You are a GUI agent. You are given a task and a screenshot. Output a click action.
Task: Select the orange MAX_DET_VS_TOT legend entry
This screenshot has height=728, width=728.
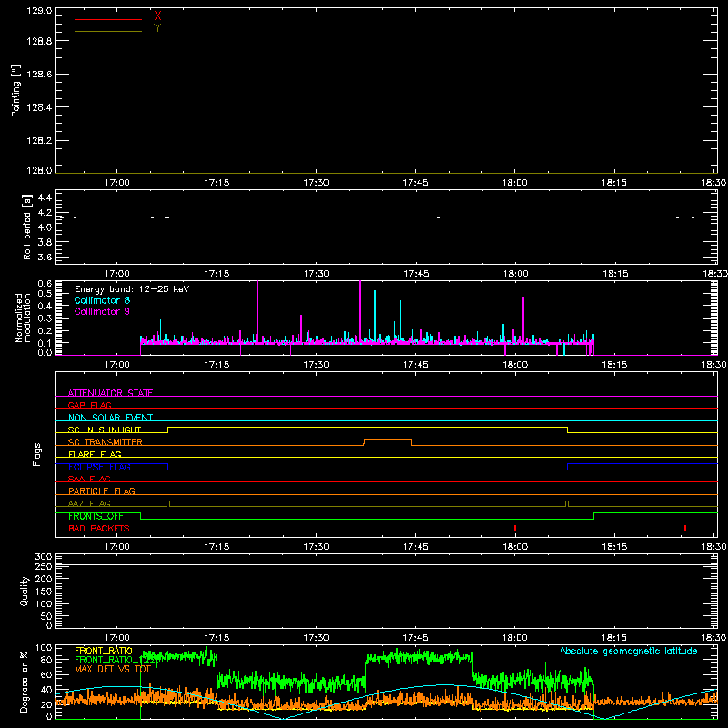(x=113, y=669)
